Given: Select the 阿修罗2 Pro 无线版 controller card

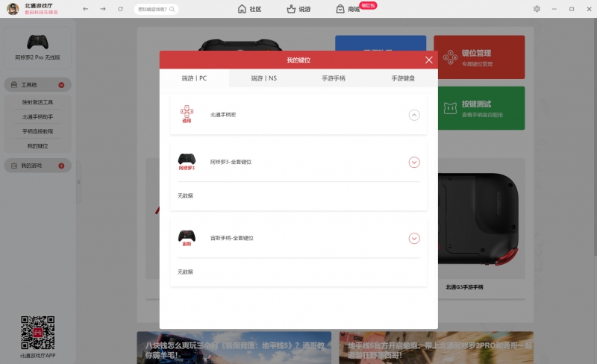Looking at the screenshot, I should [38, 48].
